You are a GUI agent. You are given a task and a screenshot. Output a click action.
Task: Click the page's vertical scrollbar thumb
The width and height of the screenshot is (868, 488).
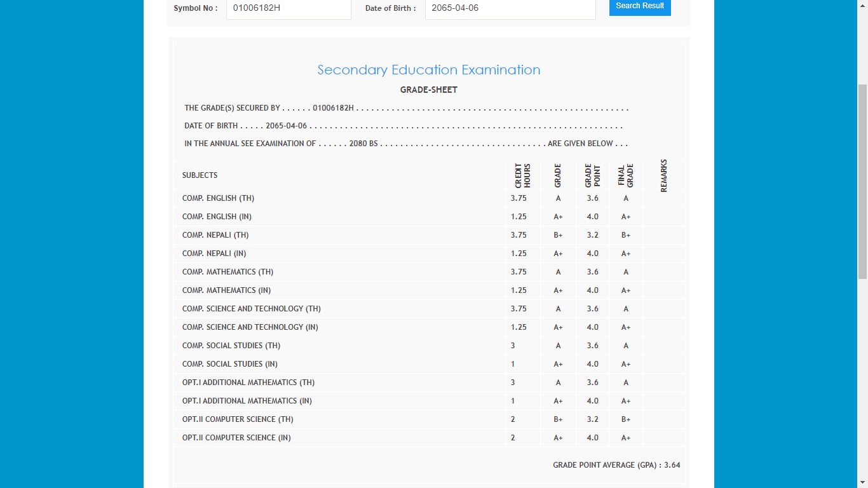(862, 181)
